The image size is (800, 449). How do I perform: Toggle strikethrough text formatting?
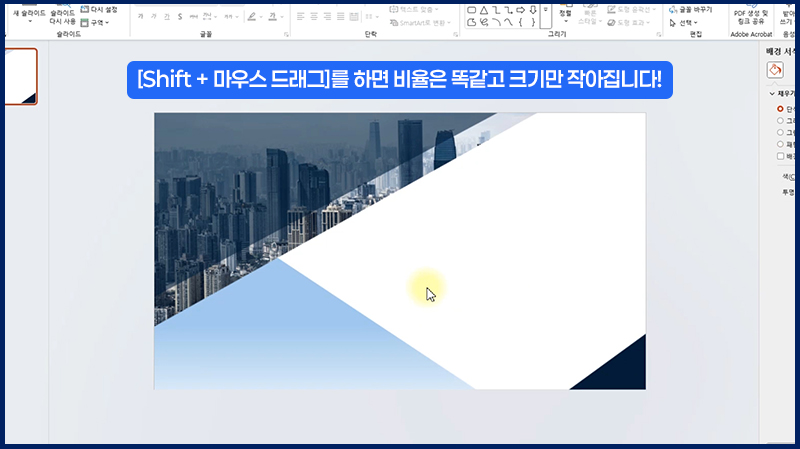[x=193, y=17]
